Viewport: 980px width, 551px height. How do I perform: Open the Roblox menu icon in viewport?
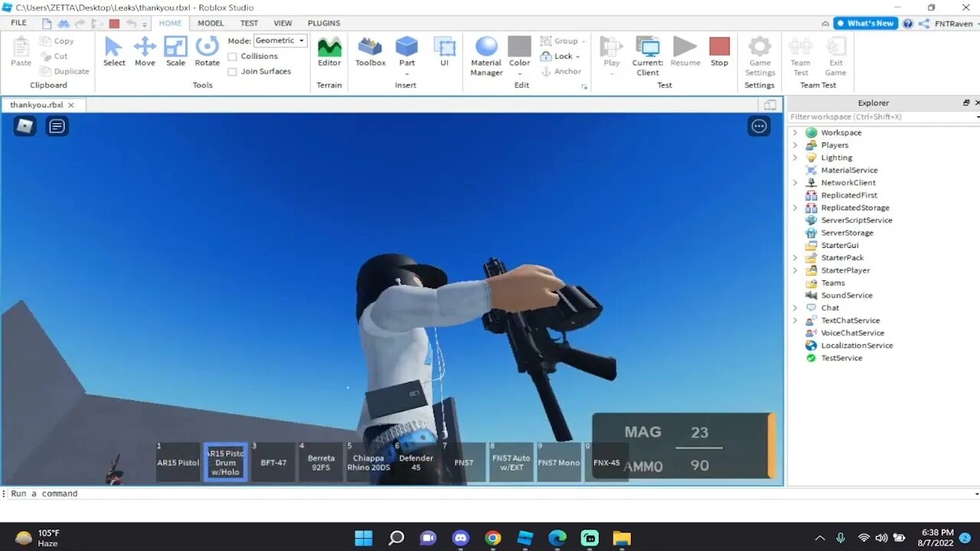24,126
